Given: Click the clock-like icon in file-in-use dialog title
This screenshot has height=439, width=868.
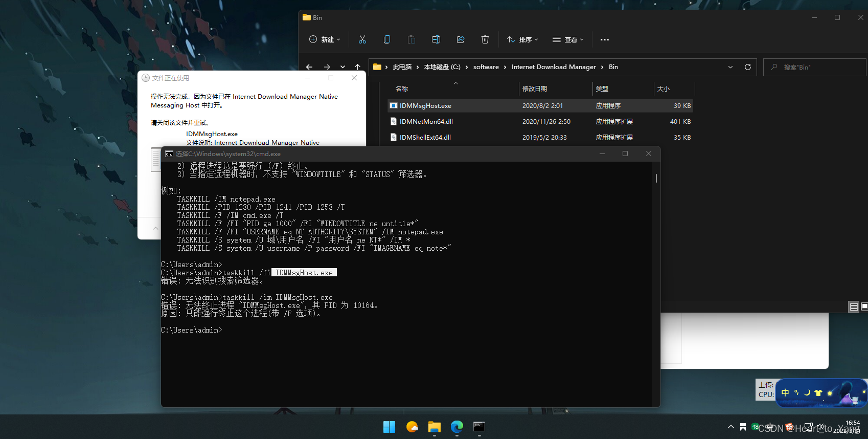Looking at the screenshot, I should tap(146, 78).
